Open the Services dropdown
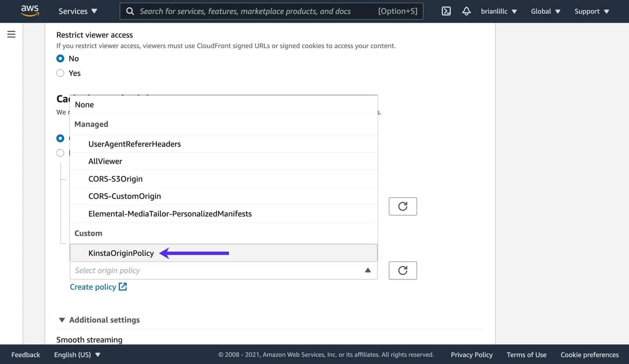 [x=77, y=11]
